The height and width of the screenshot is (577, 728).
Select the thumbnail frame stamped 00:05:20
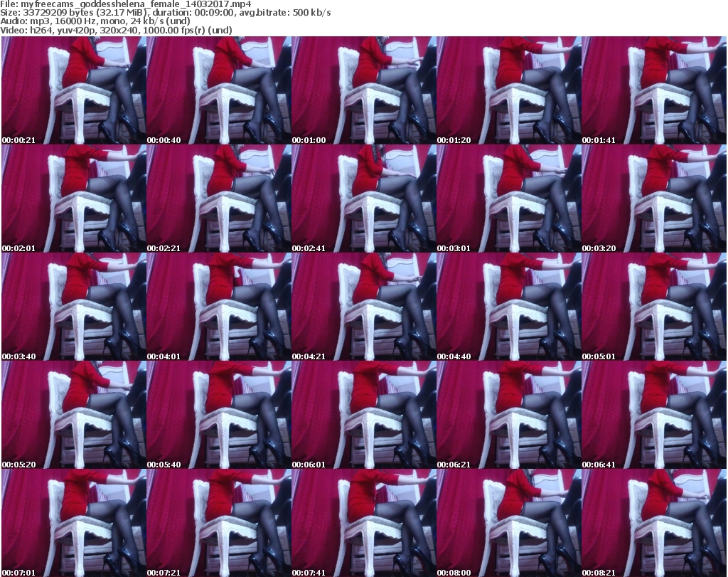[74, 415]
